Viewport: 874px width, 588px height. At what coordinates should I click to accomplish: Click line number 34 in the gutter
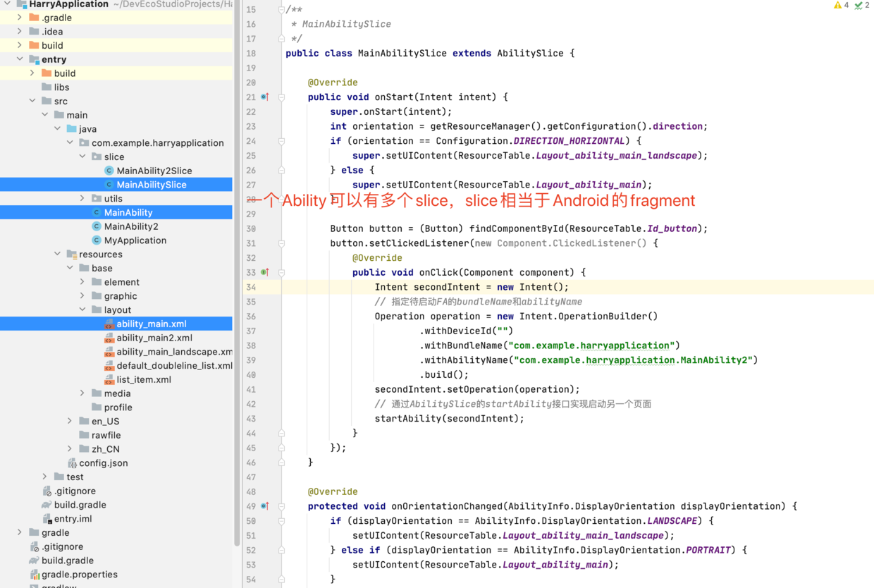(x=251, y=287)
